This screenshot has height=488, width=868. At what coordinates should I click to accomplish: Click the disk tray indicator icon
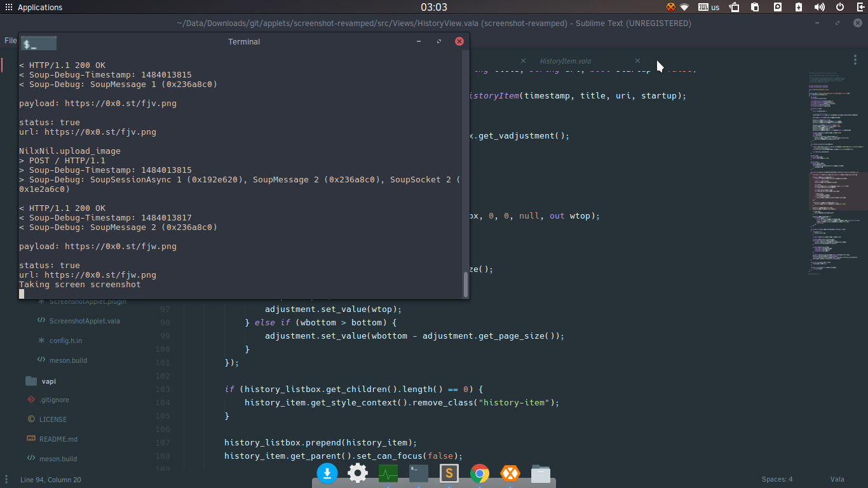(x=778, y=8)
